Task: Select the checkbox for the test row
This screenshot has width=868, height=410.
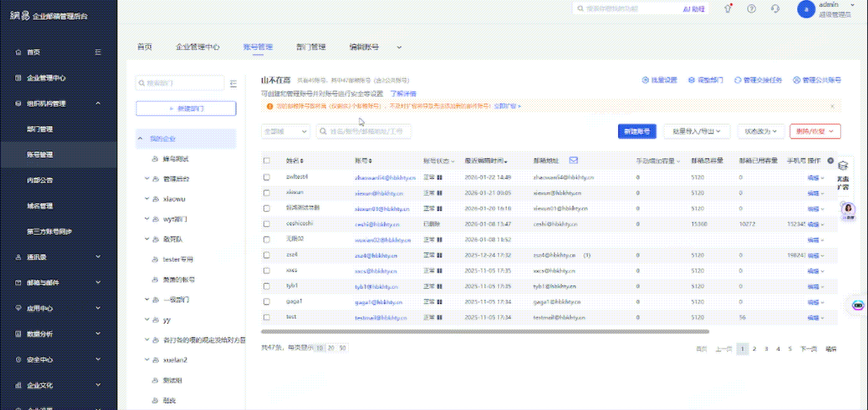Action: coord(267,317)
